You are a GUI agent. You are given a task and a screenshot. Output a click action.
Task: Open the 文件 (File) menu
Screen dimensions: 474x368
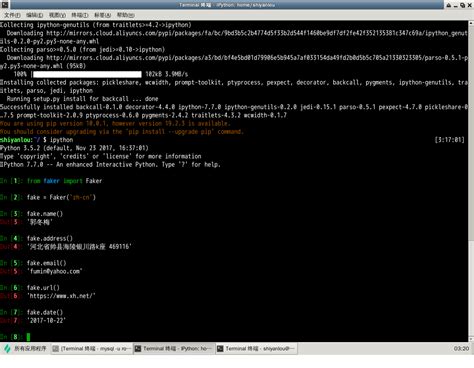[x=12, y=15]
